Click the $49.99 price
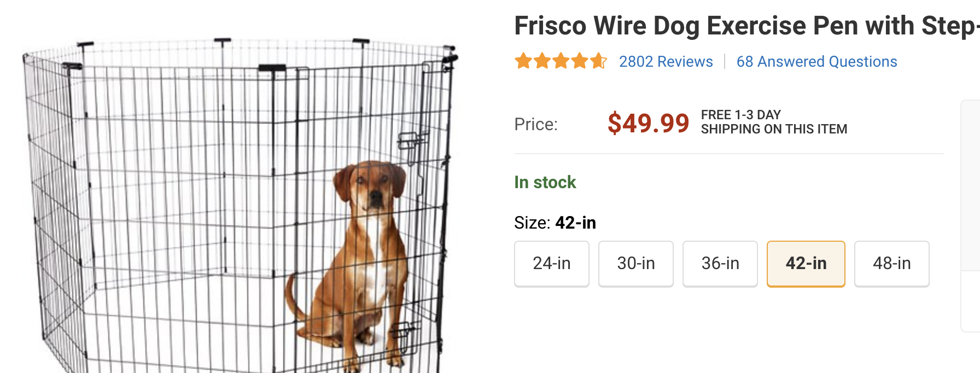Image resolution: width=980 pixels, height=373 pixels. pos(648,123)
